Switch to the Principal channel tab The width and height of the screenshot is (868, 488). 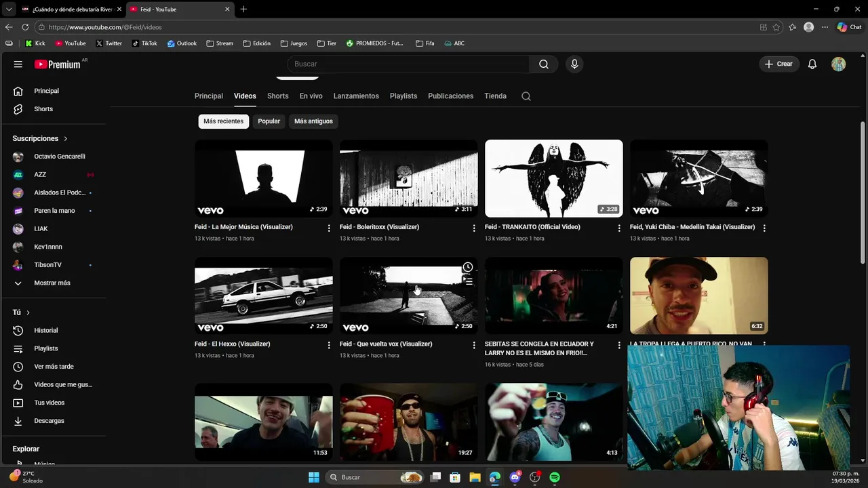(x=209, y=96)
